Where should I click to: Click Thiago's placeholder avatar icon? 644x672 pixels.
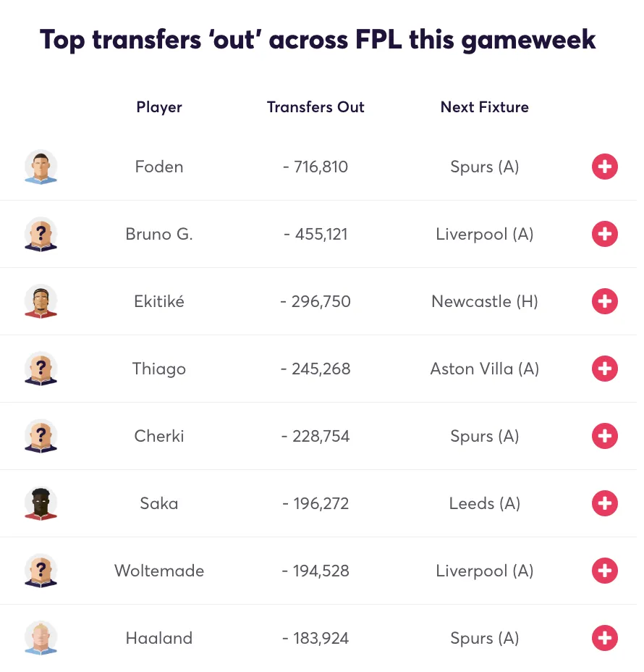tap(41, 369)
